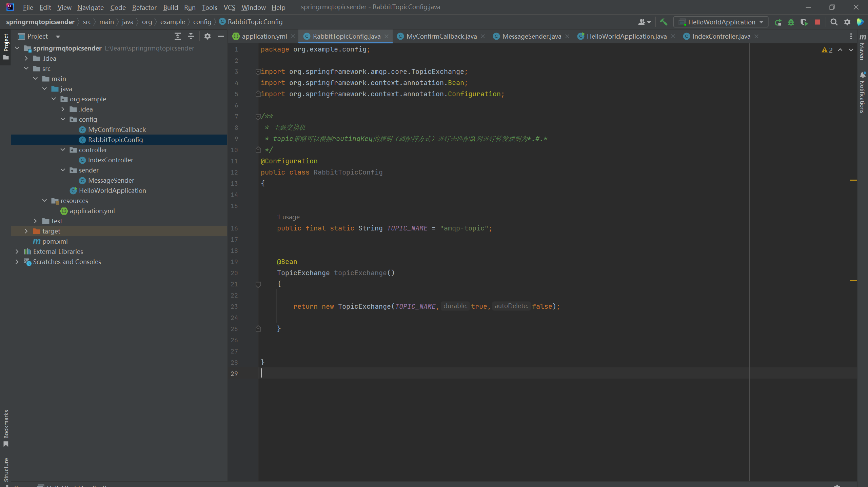This screenshot has height=487, width=868.
Task: Expand External Libraries node
Action: click(17, 251)
